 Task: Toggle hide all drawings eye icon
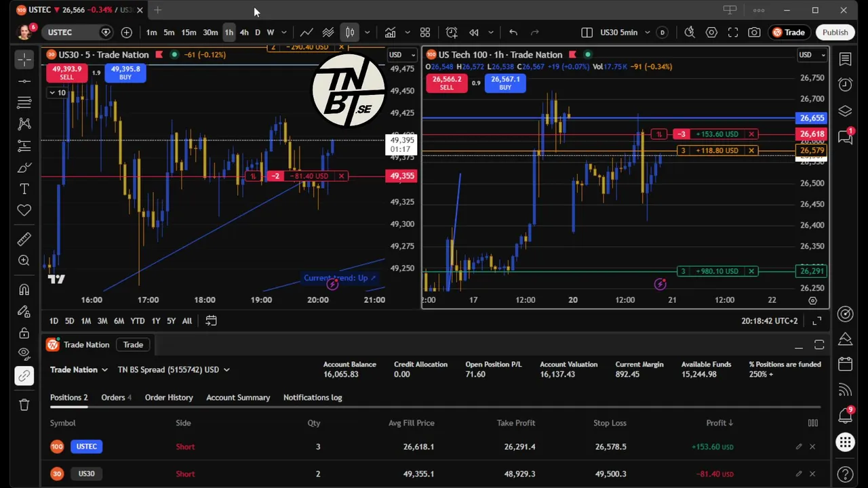24,353
